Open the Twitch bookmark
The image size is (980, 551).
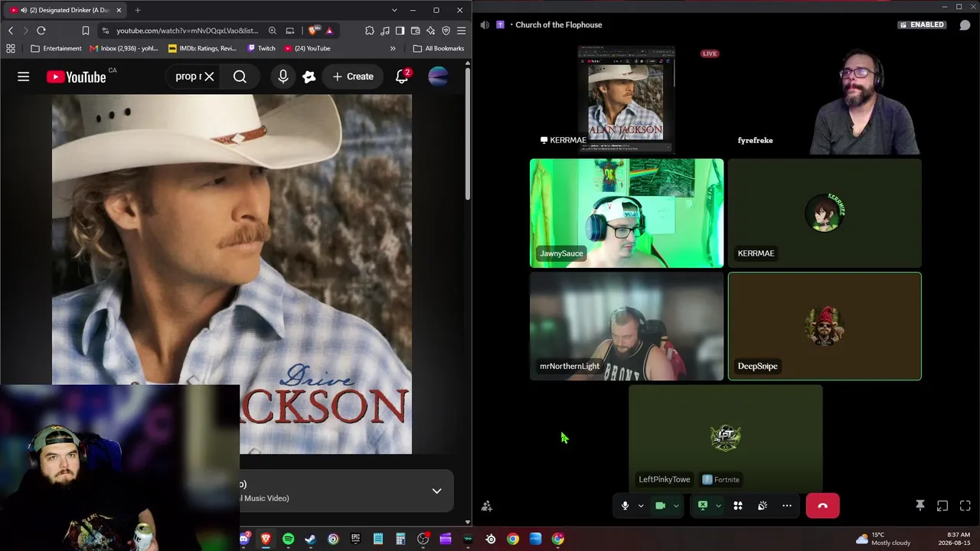[x=261, y=48]
